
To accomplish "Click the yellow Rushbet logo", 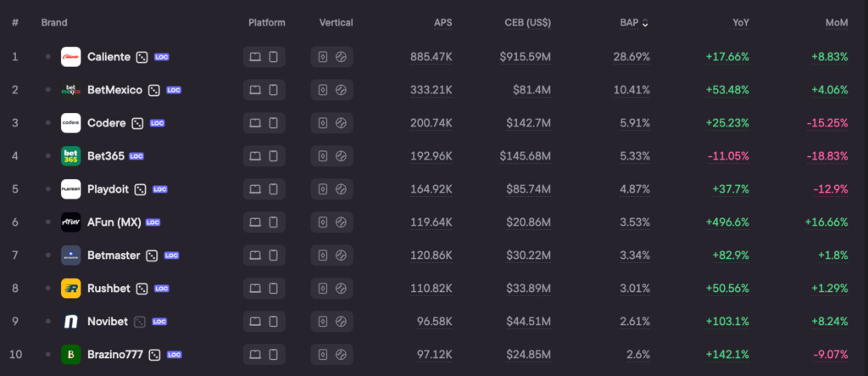I will click(71, 289).
